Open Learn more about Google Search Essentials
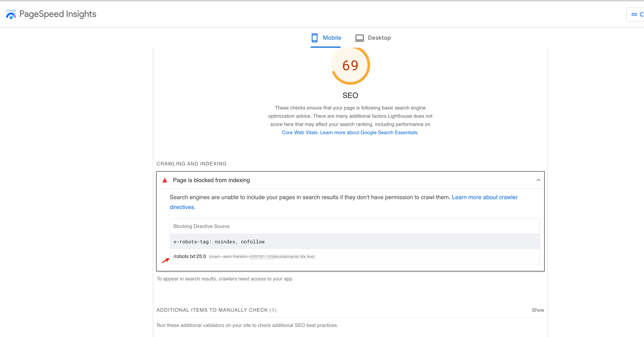The width and height of the screenshot is (644, 337). coord(369,132)
